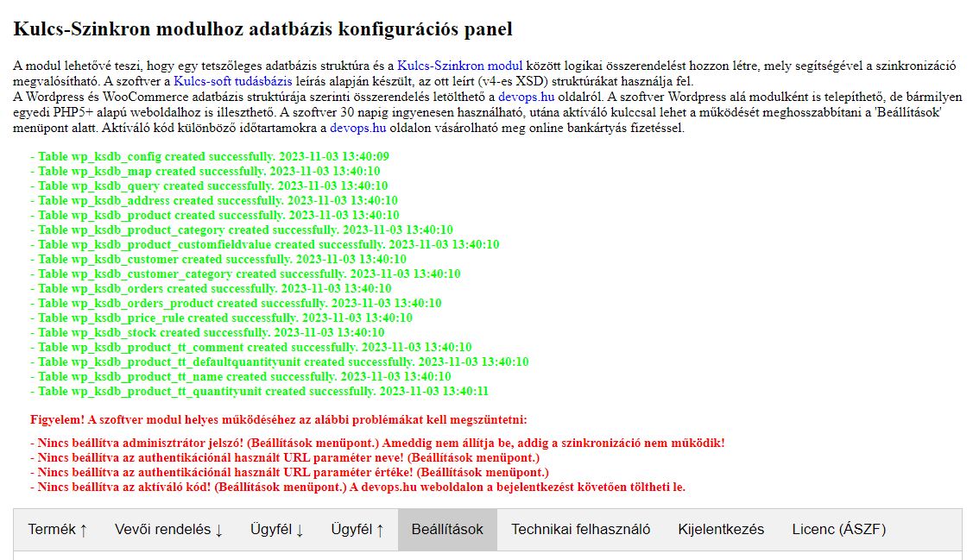Switch to Vevői rendelés ↓ tab
Viewport: 973px width, 560px height.
(x=169, y=530)
